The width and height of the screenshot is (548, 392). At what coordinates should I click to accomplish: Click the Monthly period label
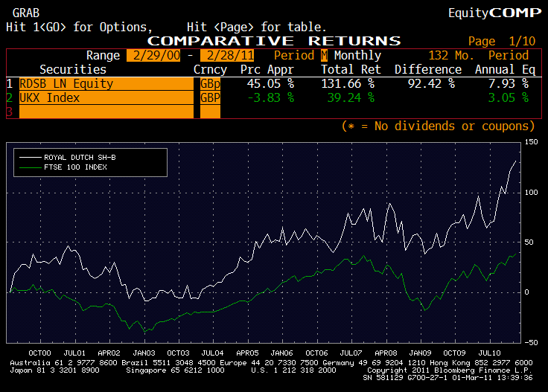click(x=357, y=56)
